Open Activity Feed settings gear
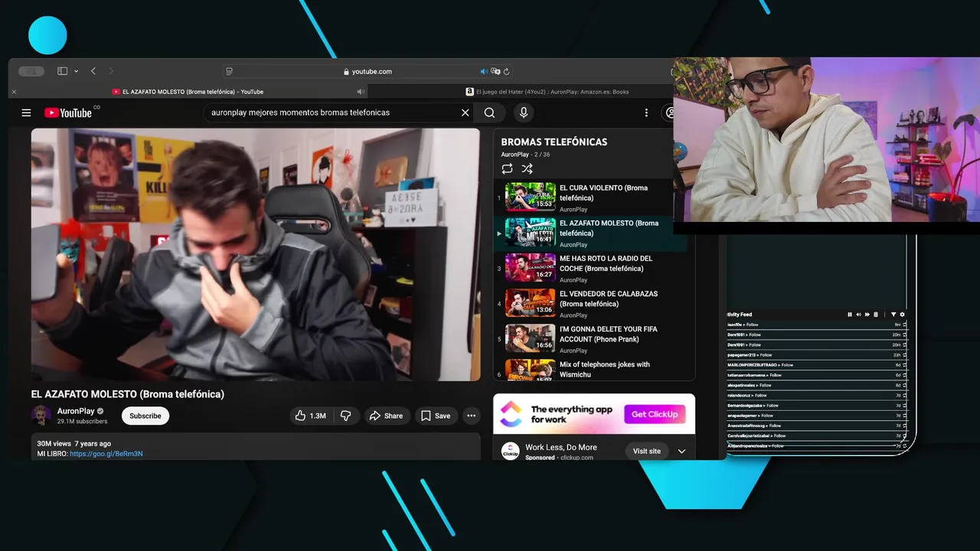This screenshot has height=551, width=980. point(902,315)
